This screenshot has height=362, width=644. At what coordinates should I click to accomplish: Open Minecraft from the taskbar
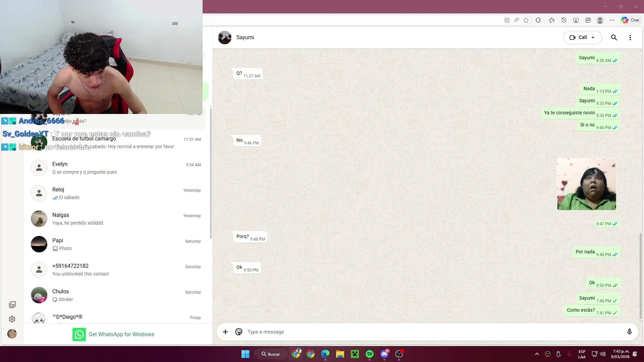pos(355,354)
